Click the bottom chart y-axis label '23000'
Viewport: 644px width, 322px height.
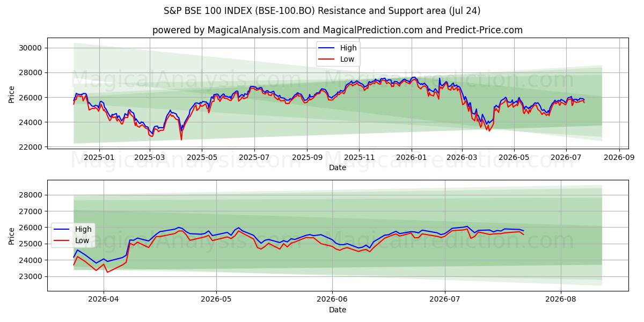point(30,276)
